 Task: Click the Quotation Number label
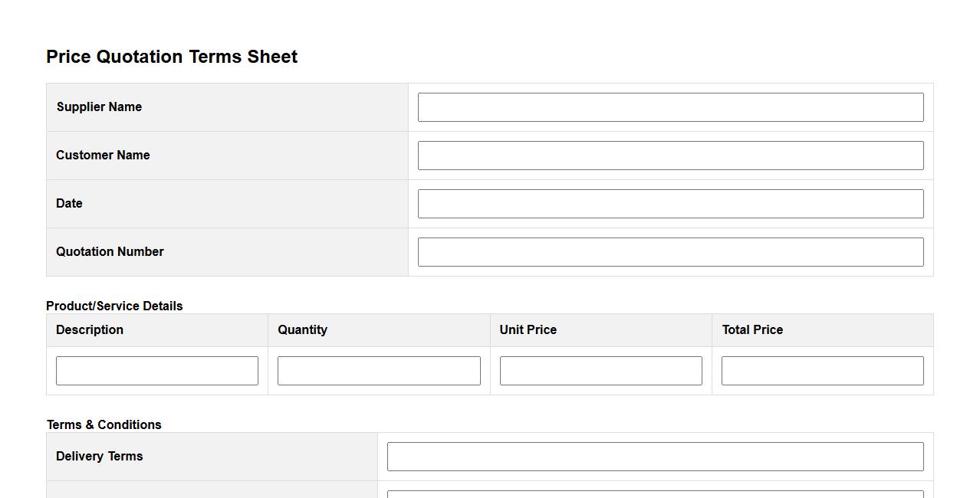click(x=110, y=252)
